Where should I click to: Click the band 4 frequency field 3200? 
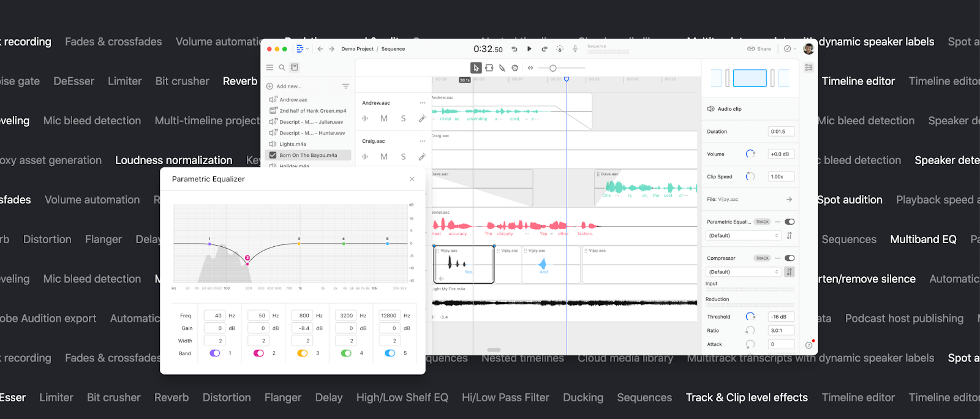coord(346,315)
